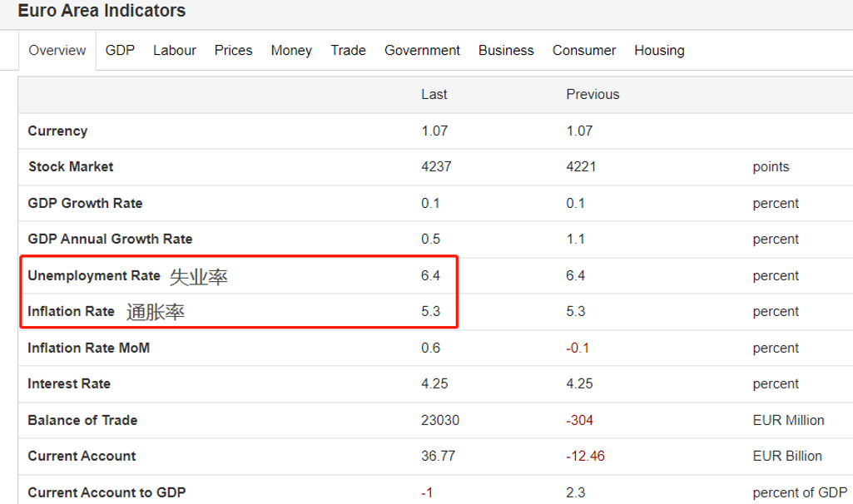Click the Inflation Rate MoM link

point(89,348)
